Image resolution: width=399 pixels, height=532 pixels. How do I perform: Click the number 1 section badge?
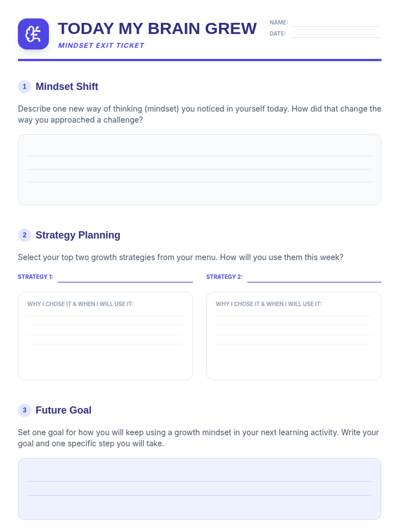point(24,86)
